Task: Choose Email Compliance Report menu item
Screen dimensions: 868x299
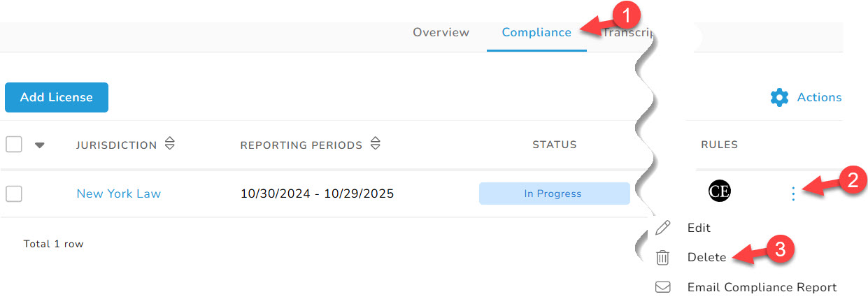Action: click(762, 287)
